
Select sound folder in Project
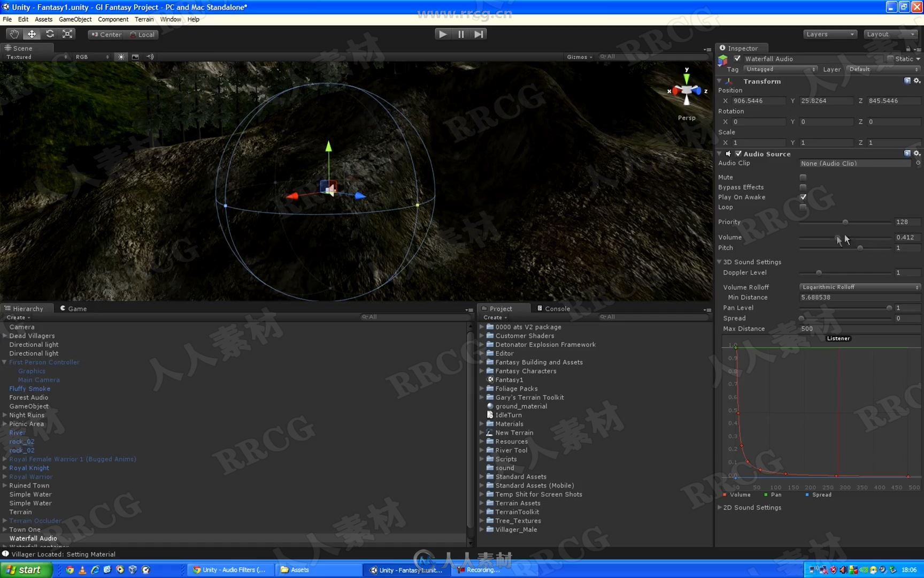tap(505, 468)
